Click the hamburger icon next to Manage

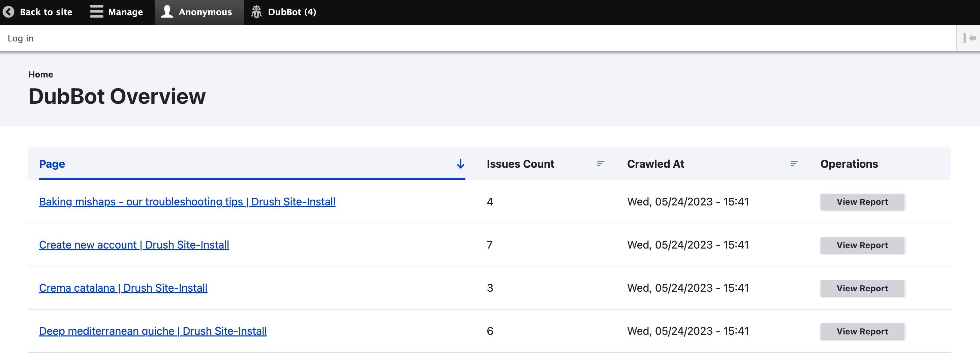coord(96,12)
